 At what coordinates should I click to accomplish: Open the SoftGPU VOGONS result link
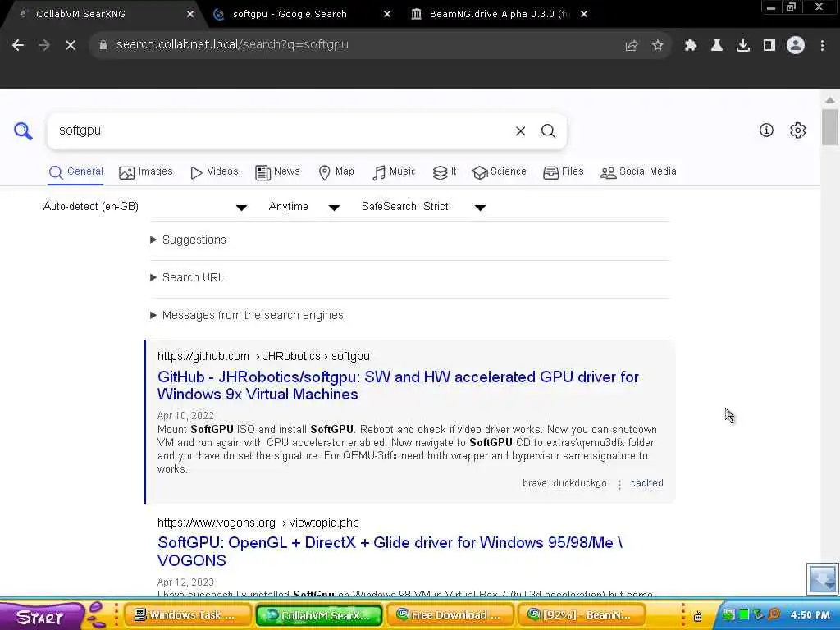(x=390, y=551)
